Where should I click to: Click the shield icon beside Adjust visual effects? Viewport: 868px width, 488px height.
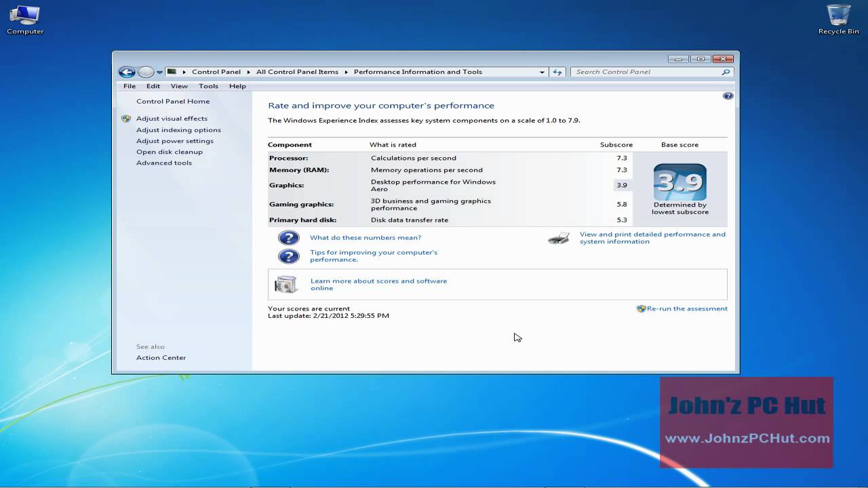coord(126,119)
